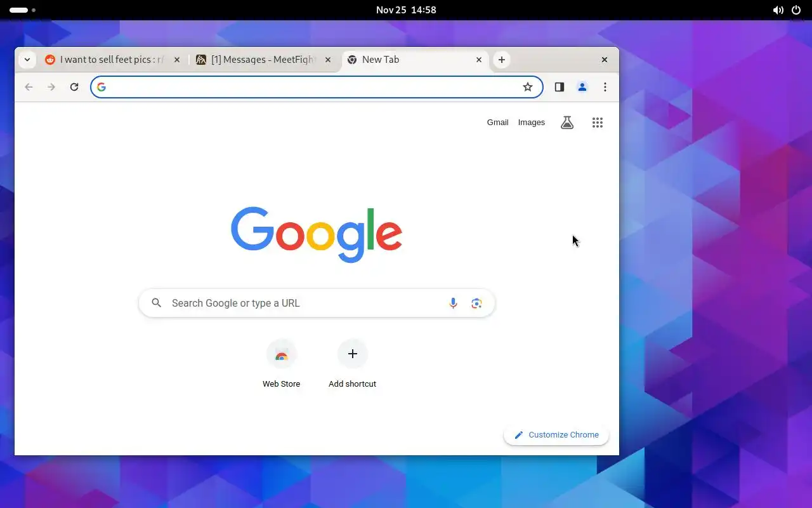
Task: Open the Gmail link
Action: click(498, 123)
